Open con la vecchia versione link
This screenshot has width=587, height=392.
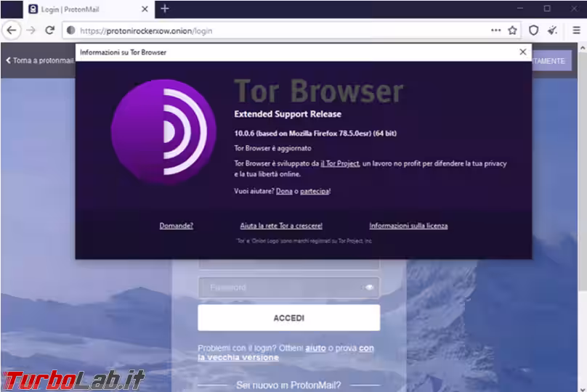[286, 353]
